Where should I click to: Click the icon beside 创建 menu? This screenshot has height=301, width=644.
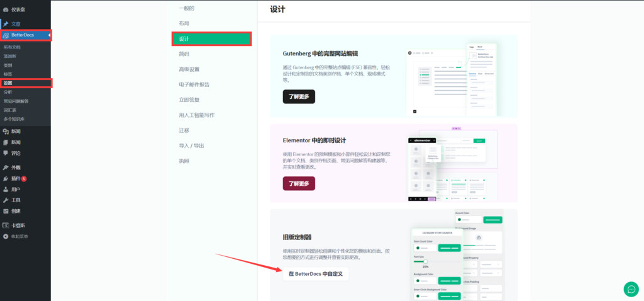click(6, 211)
